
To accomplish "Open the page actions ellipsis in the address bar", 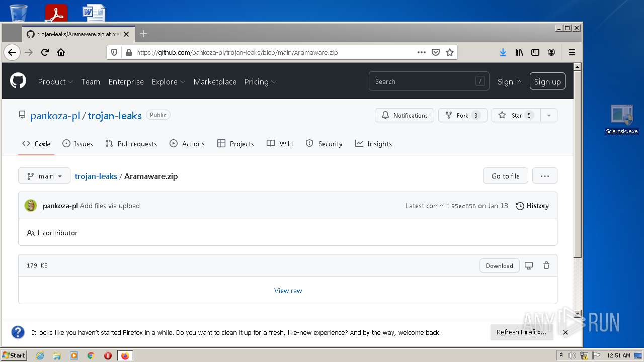I will [422, 52].
